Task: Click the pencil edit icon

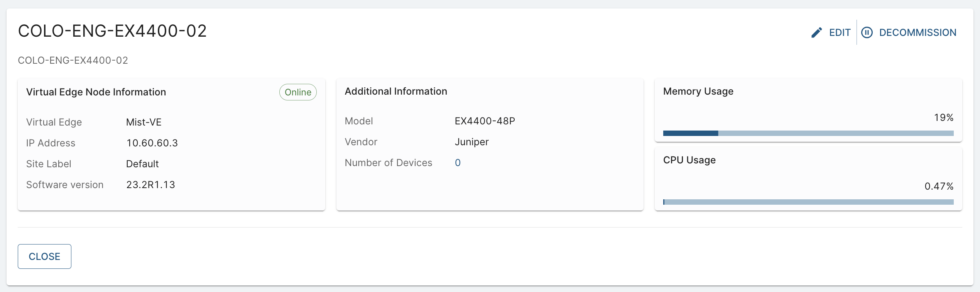Action: pos(816,32)
